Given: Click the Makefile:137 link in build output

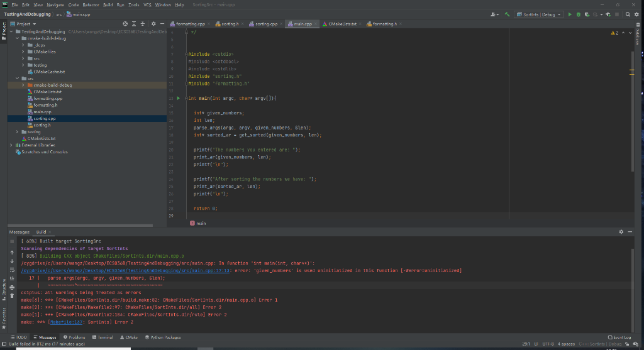Looking at the screenshot, I should pyautogui.click(x=65, y=322).
